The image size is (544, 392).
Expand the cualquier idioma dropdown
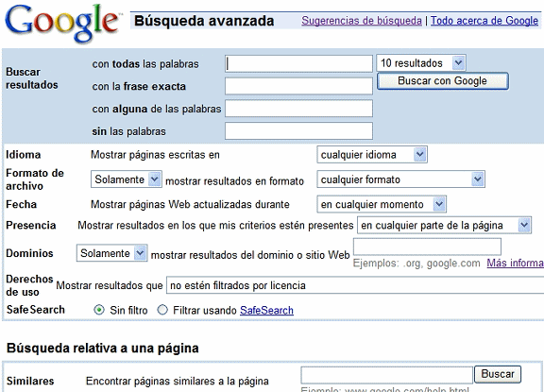coord(372,155)
